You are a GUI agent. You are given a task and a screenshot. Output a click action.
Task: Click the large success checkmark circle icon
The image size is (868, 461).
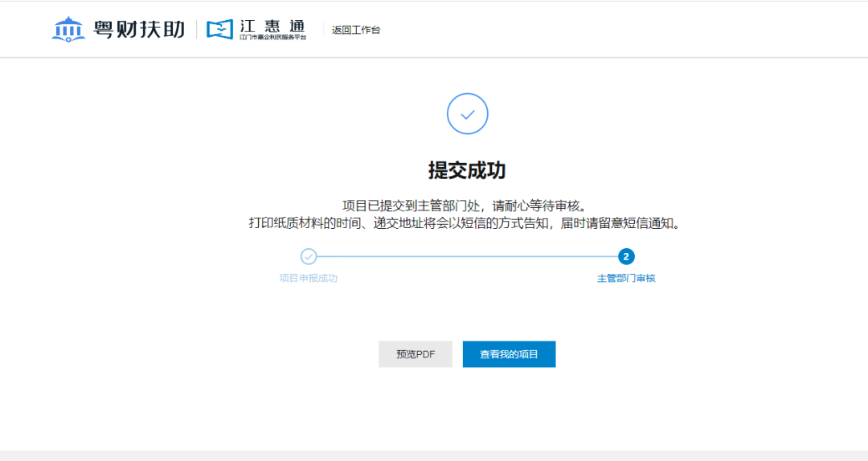(467, 113)
